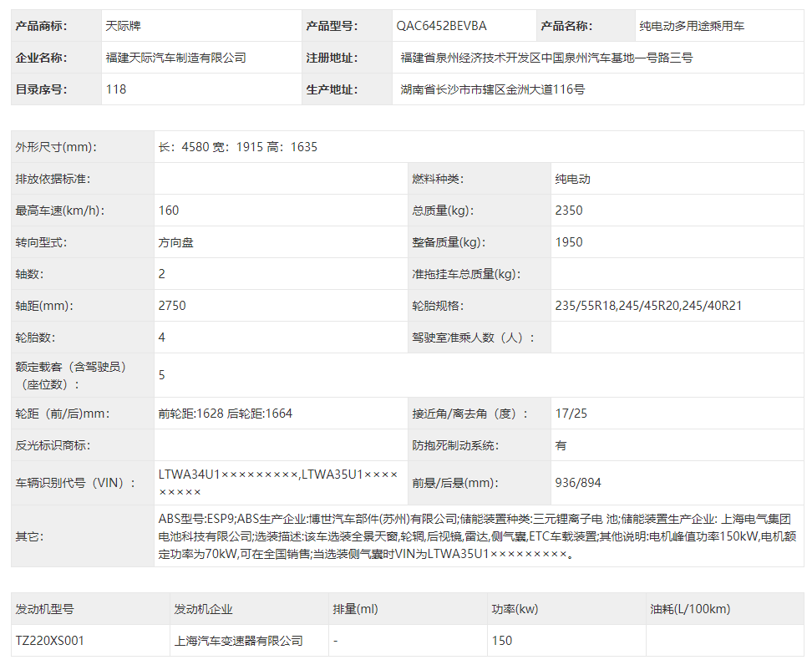Click the company name 福建天际汽车制造有限公司
812x665 pixels.
coord(176,58)
